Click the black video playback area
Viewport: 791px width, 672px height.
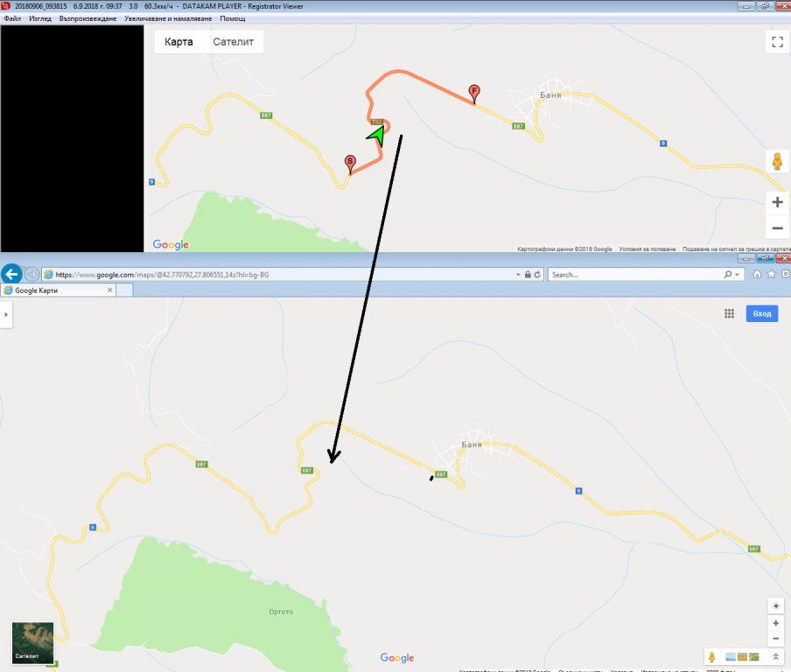72,139
